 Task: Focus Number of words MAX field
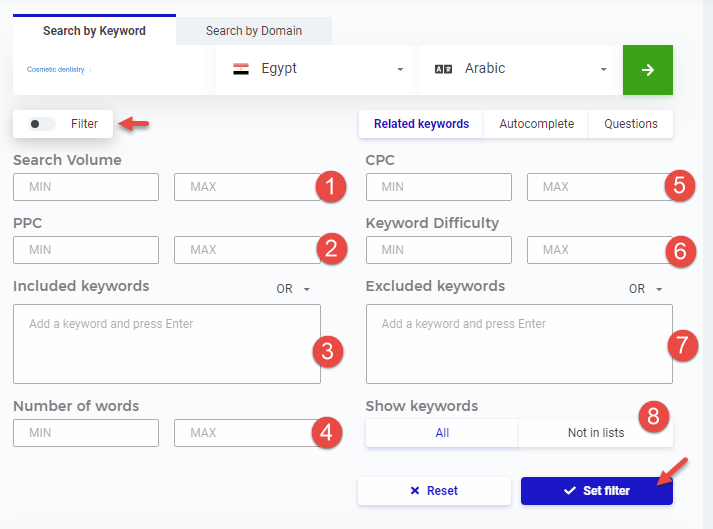(247, 433)
